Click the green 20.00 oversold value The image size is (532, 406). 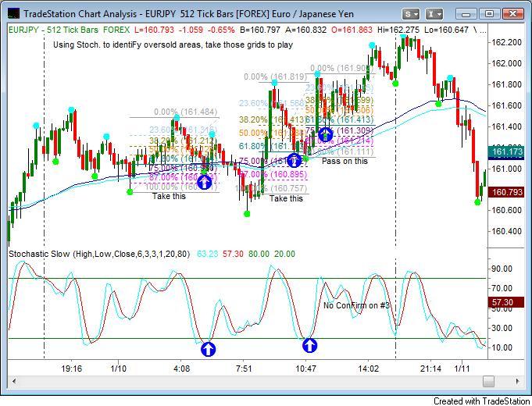tap(284, 254)
